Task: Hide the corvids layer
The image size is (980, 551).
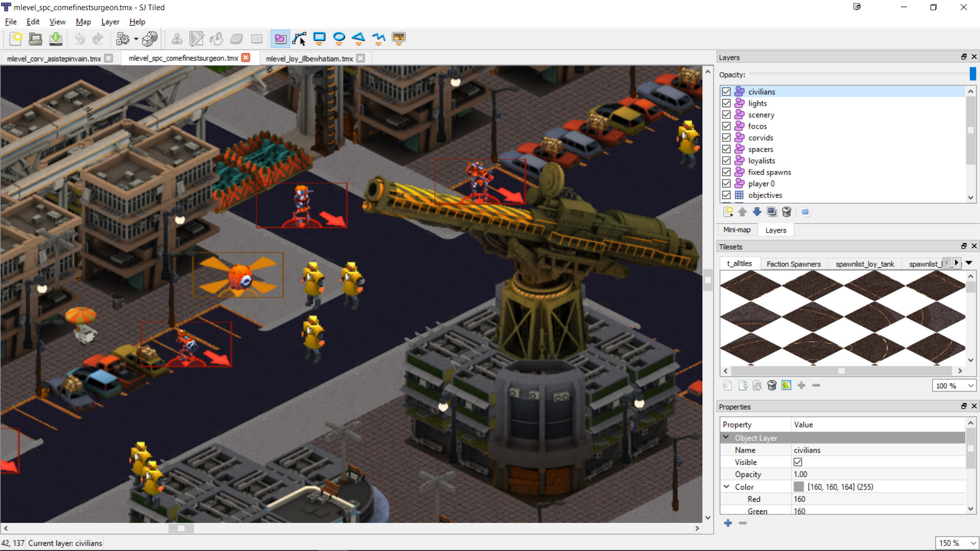Action: coord(727,137)
